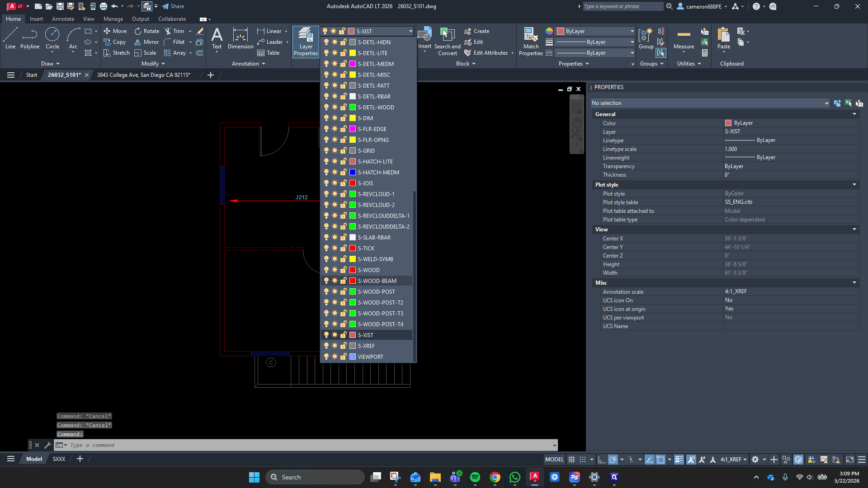Switch to the View ribbon tab

coord(89,19)
